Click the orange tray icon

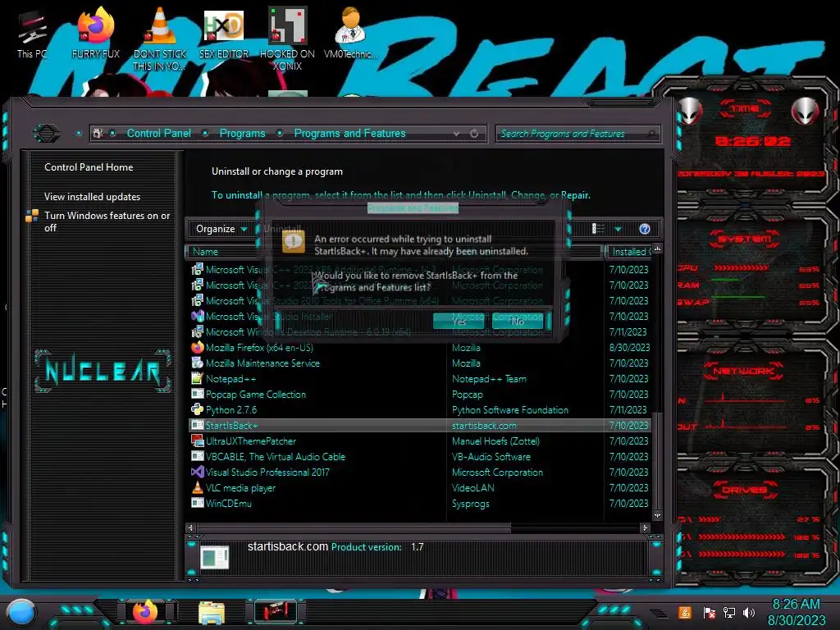coord(684,612)
